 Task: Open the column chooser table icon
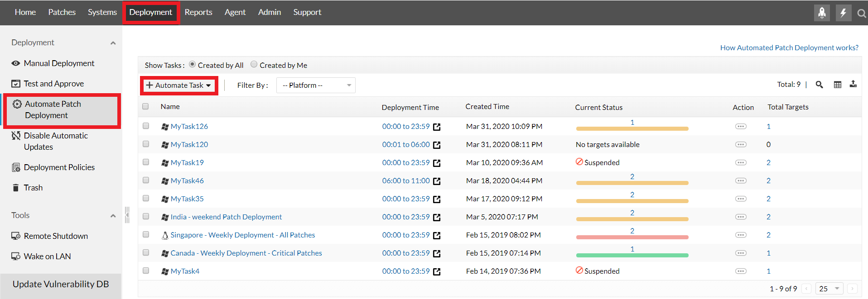coord(838,85)
